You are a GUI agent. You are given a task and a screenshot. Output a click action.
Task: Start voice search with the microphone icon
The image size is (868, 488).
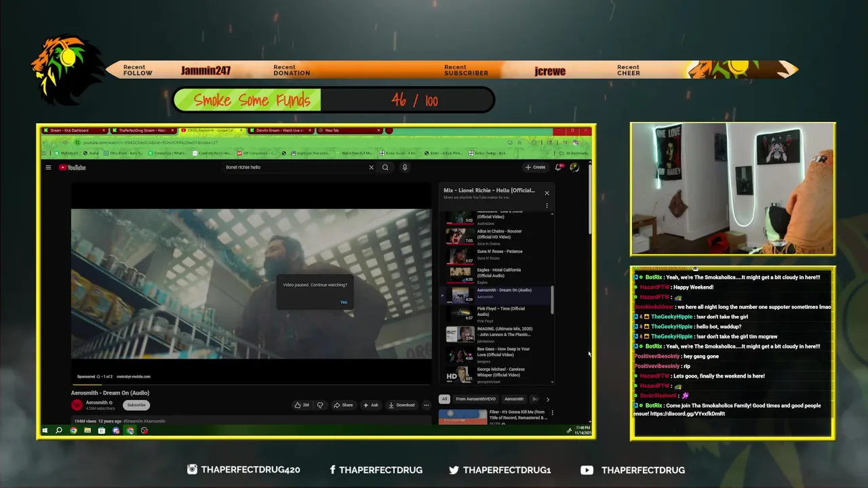[x=405, y=167]
